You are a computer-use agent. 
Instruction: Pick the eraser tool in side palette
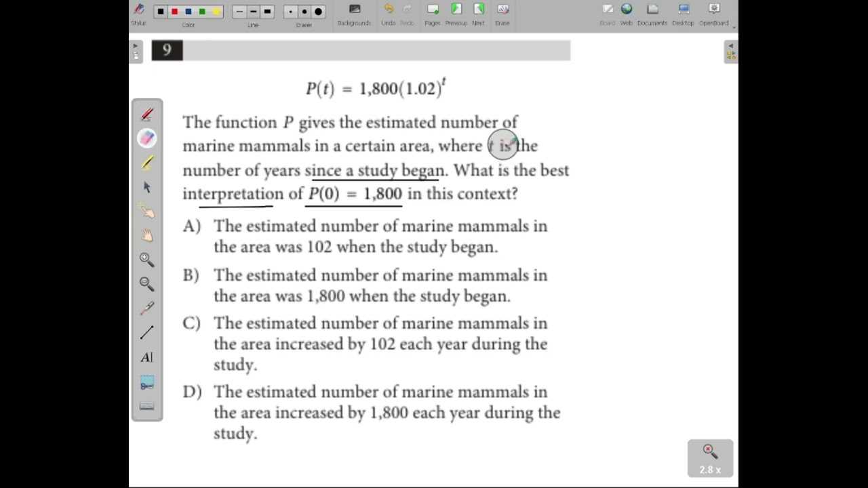(147, 138)
